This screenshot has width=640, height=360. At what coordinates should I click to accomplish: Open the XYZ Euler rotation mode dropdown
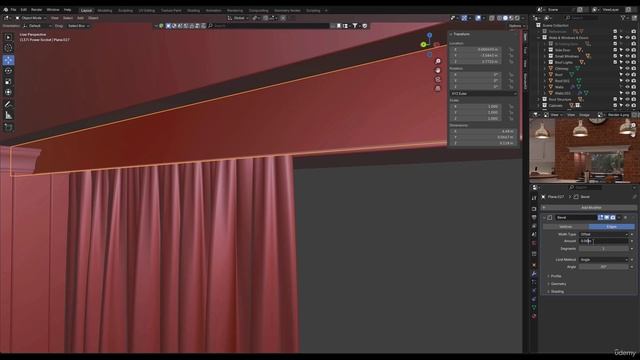(x=483, y=93)
